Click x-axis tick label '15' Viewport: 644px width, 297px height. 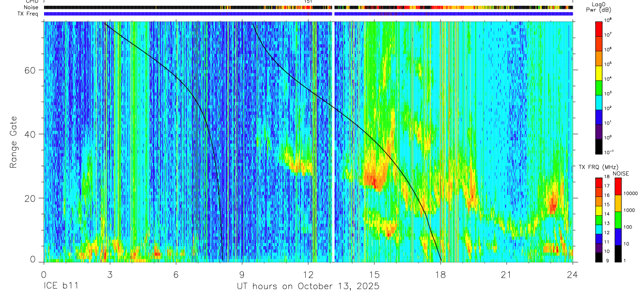point(374,274)
